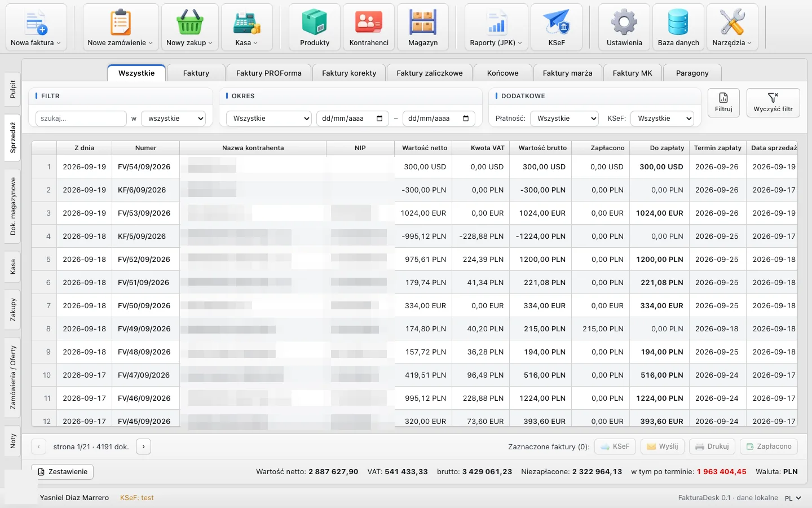Image resolution: width=812 pixels, height=508 pixels.
Task: Open the Raporty (JPK) chart icon
Action: [x=496, y=27]
